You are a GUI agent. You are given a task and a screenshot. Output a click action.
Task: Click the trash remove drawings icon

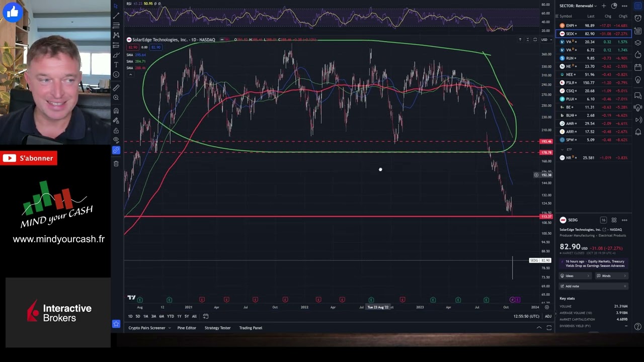pyautogui.click(x=116, y=163)
